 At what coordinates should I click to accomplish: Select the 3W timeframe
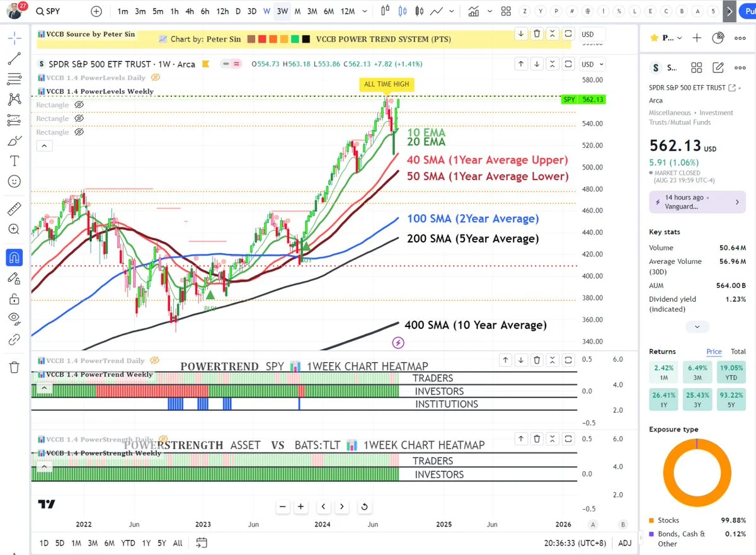point(283,11)
